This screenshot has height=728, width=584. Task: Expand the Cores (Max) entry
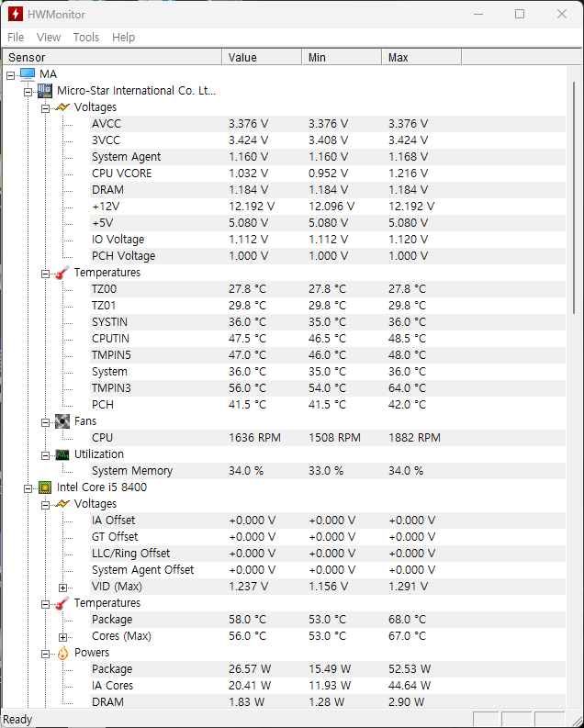(x=63, y=637)
